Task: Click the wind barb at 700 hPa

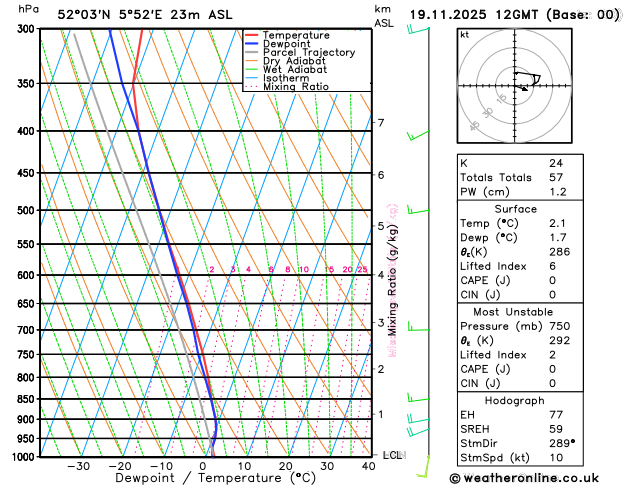Action: (418, 327)
